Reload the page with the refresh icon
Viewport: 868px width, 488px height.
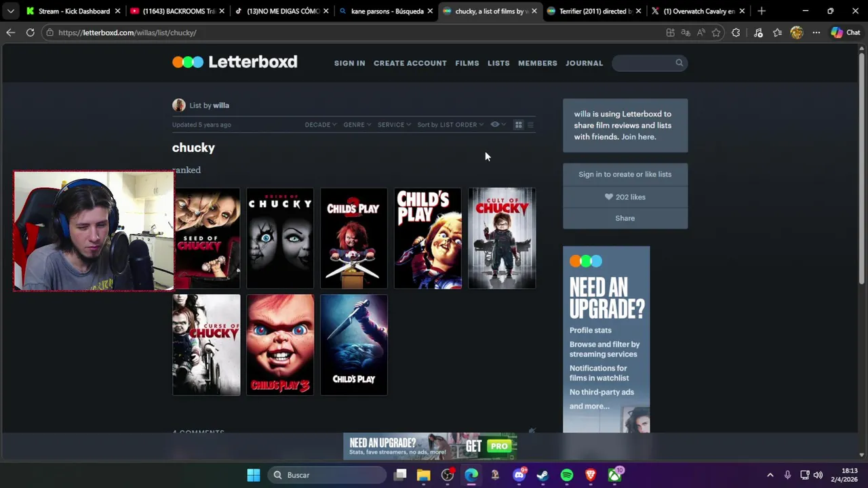click(x=30, y=33)
